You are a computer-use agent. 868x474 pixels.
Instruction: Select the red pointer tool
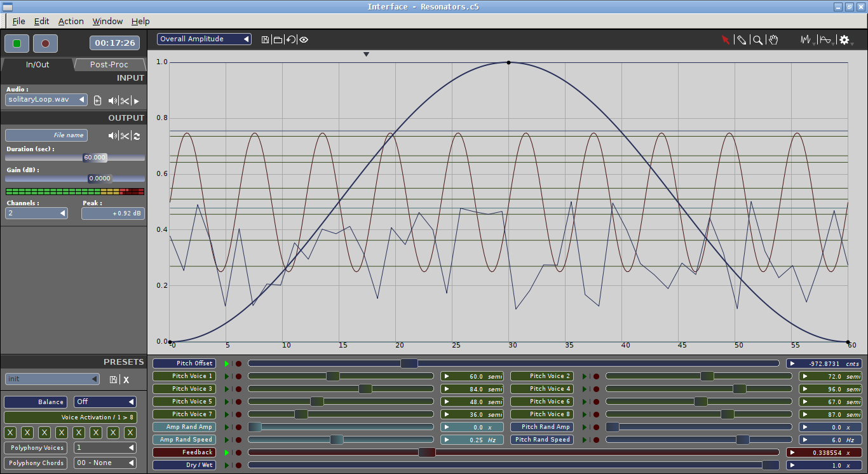coord(726,39)
